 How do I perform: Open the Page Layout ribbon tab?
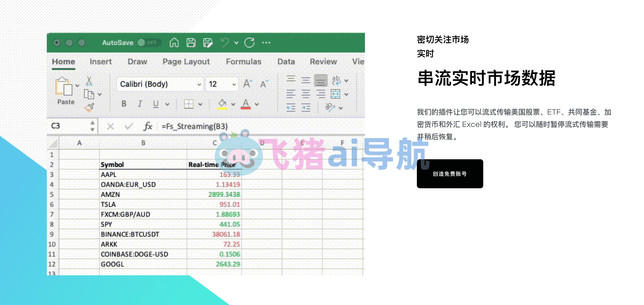click(x=186, y=62)
